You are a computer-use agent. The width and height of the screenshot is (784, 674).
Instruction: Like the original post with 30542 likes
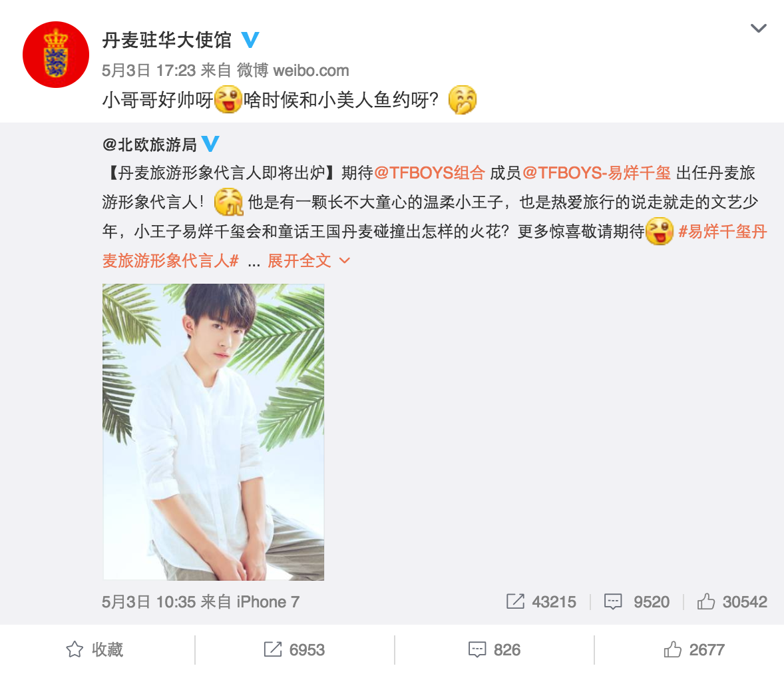click(x=732, y=601)
